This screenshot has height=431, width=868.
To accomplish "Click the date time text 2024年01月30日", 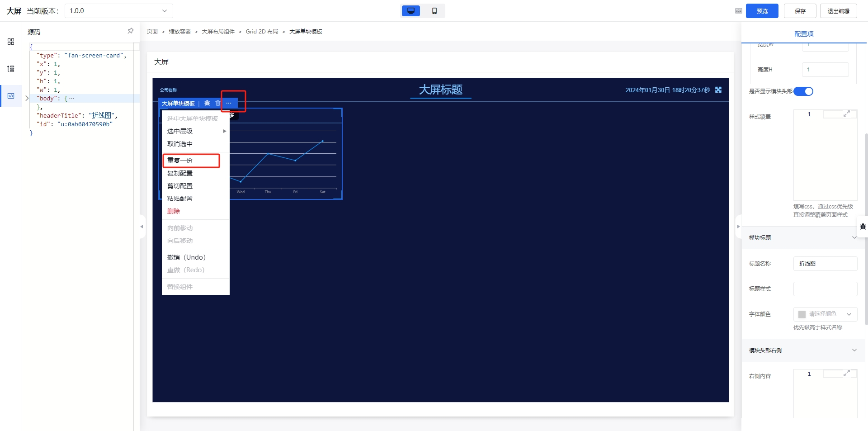I will tap(668, 90).
